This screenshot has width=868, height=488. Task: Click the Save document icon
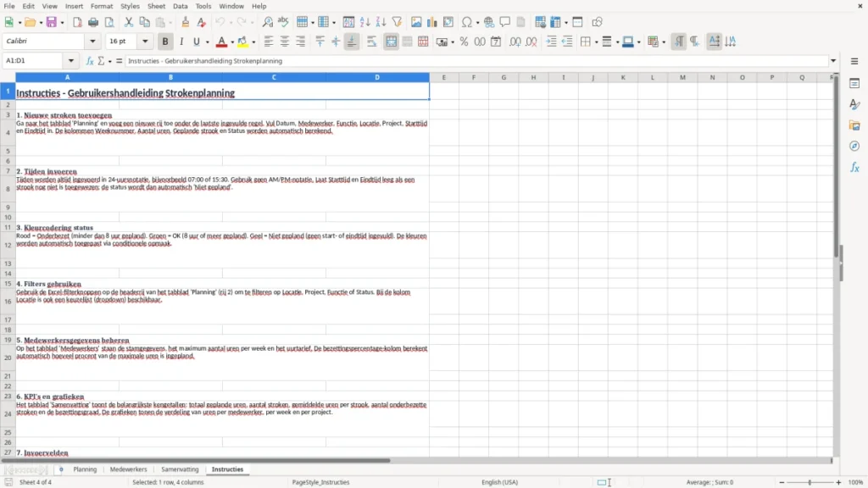pyautogui.click(x=52, y=22)
